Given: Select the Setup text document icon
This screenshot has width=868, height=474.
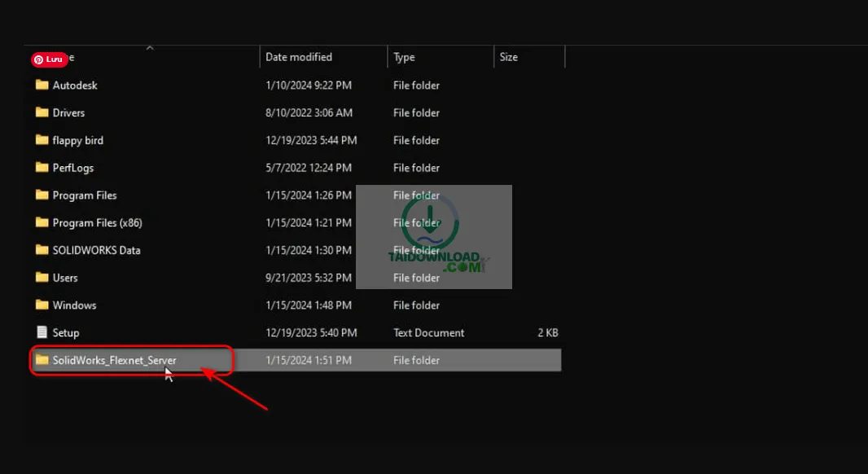Looking at the screenshot, I should [x=42, y=332].
